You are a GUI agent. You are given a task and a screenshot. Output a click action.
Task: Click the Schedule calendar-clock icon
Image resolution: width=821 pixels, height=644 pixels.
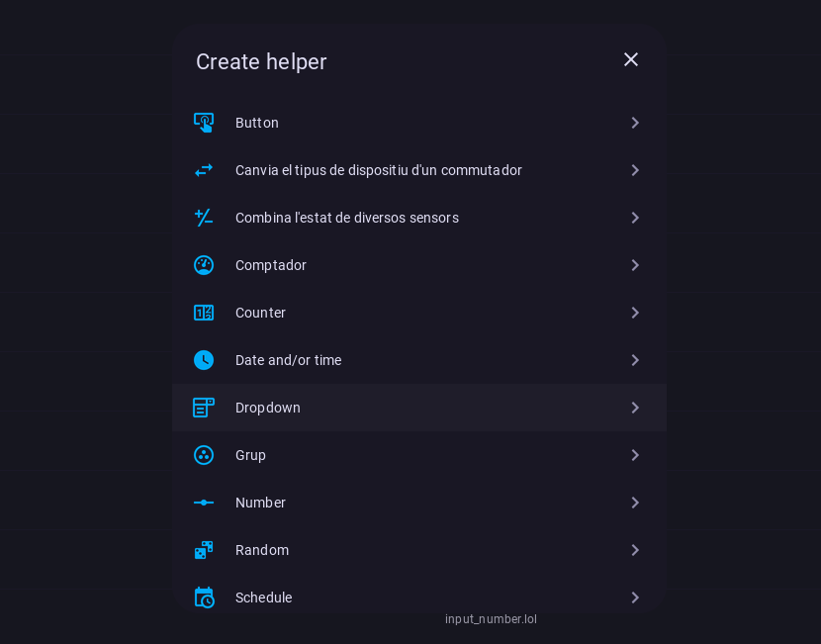click(x=204, y=598)
